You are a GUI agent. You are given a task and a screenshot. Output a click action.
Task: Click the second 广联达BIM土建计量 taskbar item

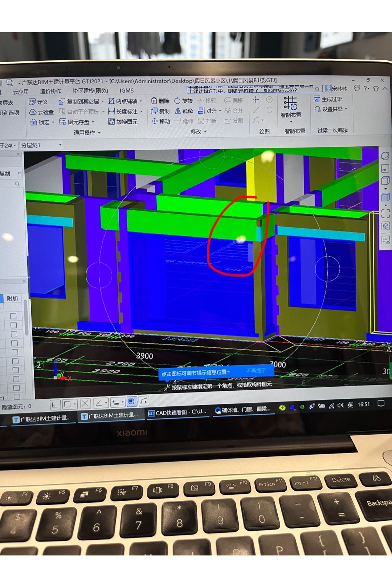click(109, 415)
